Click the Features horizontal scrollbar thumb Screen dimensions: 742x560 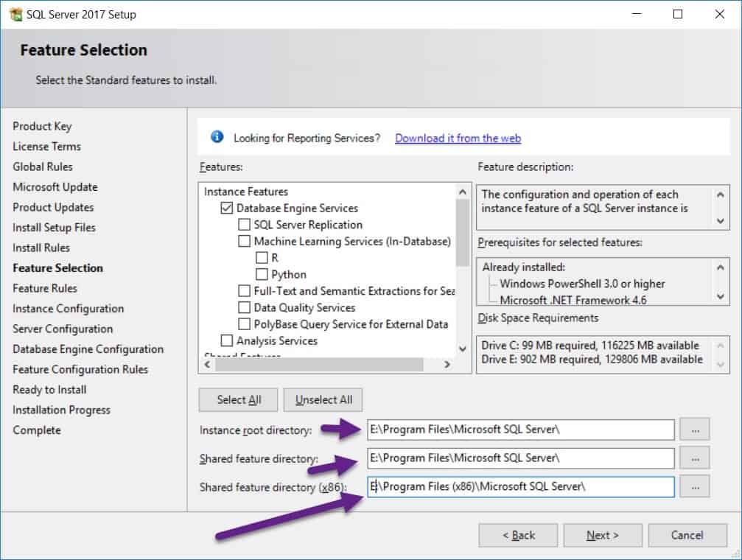click(319, 365)
